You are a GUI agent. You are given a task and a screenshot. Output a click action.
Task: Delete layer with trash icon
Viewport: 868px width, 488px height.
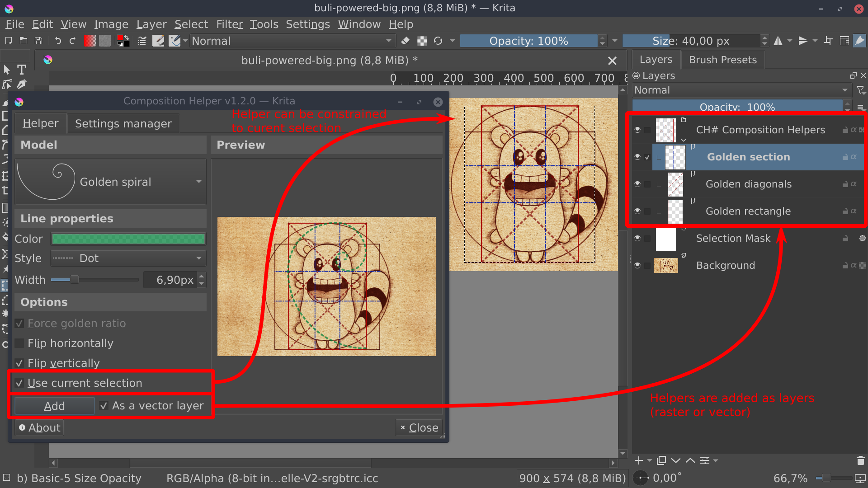pos(860,460)
